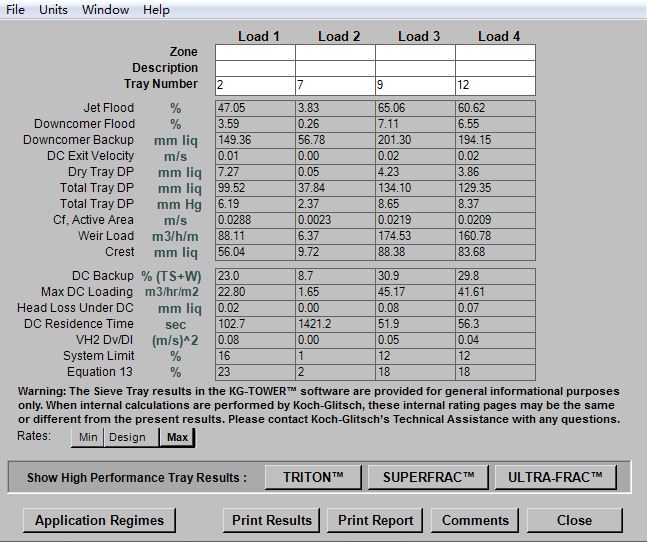Click the Jet Flood row label
This screenshot has width=647, height=542.
[x=109, y=108]
